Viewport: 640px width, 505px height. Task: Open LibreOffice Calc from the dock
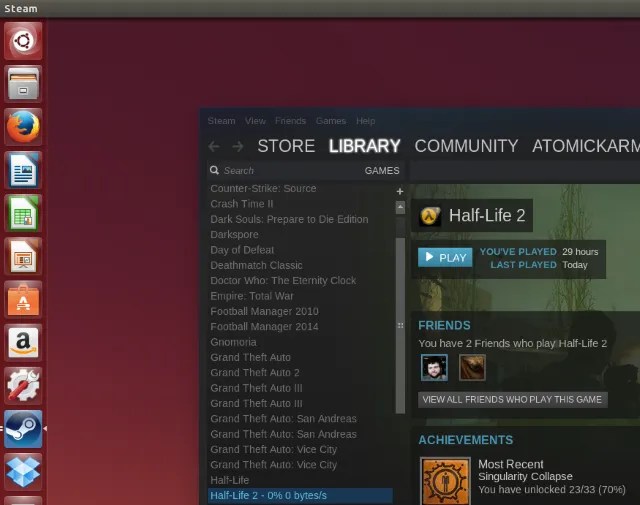tap(23, 213)
